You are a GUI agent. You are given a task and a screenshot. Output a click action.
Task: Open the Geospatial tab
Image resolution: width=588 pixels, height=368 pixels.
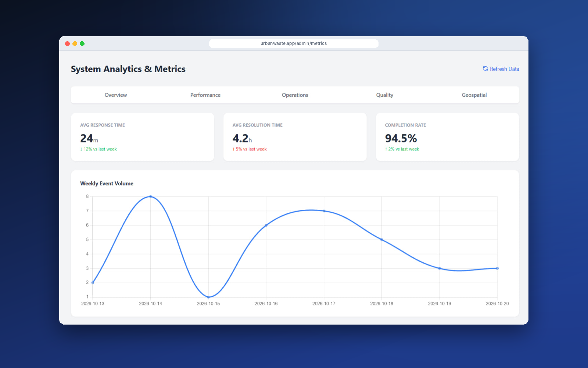pos(474,95)
